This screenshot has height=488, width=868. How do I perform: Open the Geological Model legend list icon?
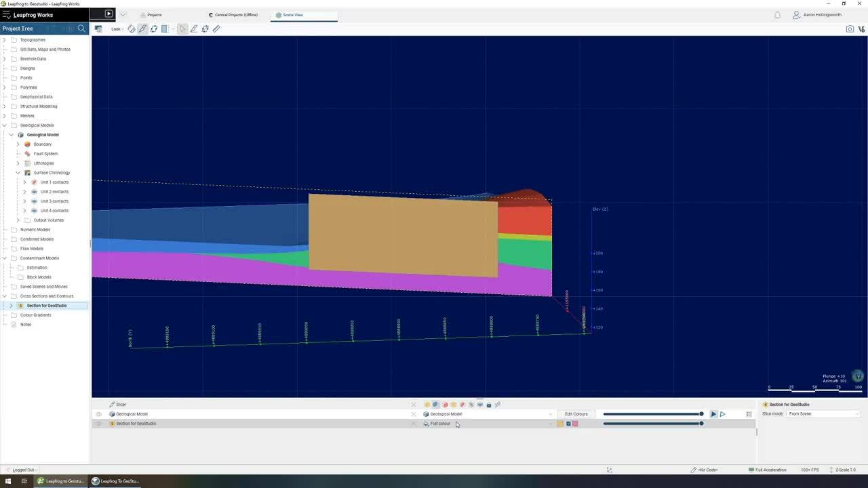tap(749, 414)
